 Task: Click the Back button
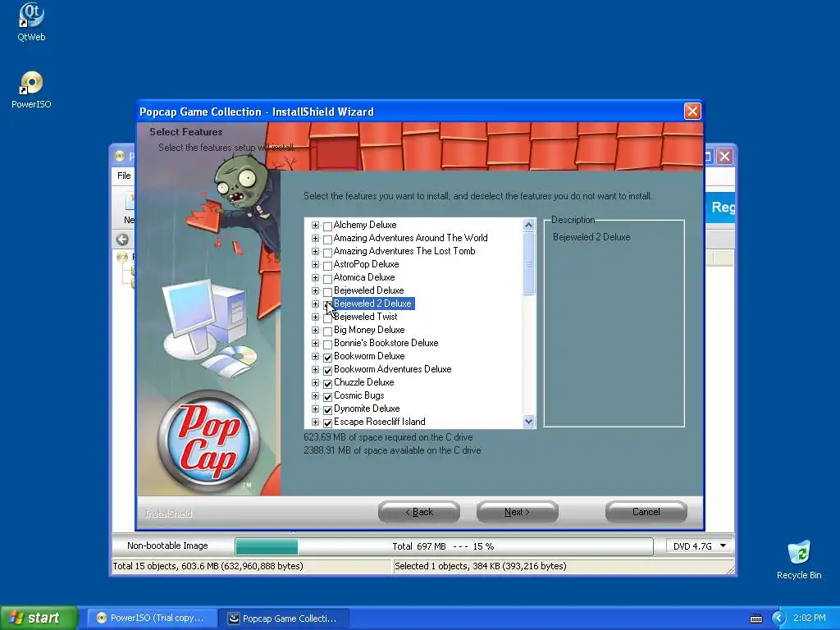pyautogui.click(x=419, y=512)
